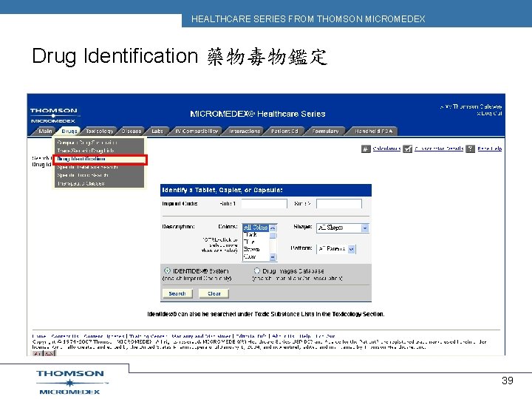The height and width of the screenshot is (399, 532).
Task: Click the Home footer link
Action: coord(39,336)
